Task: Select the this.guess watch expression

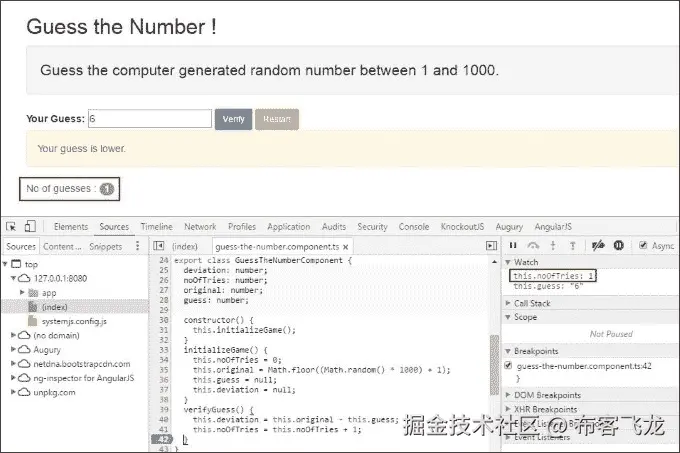Action: [548, 286]
